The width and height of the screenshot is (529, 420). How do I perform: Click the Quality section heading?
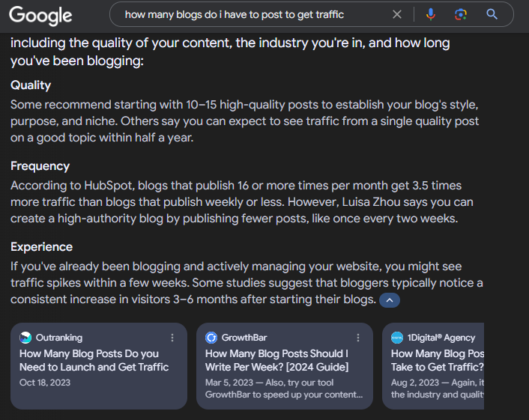click(x=31, y=85)
